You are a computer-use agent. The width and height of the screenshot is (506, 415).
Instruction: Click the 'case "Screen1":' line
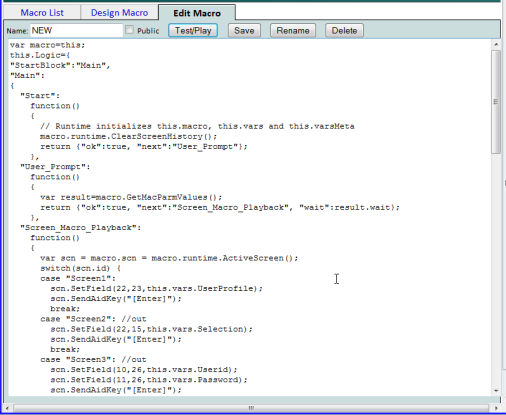[x=78, y=278]
